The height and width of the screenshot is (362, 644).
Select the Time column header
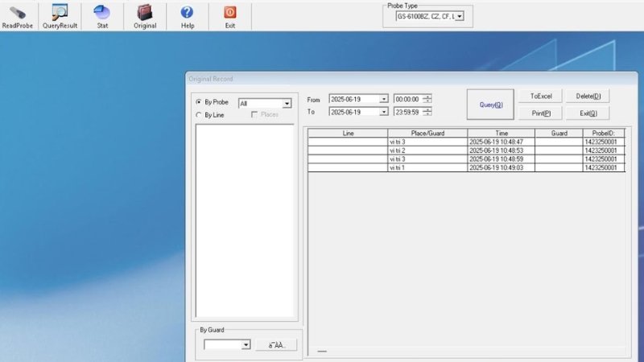502,133
